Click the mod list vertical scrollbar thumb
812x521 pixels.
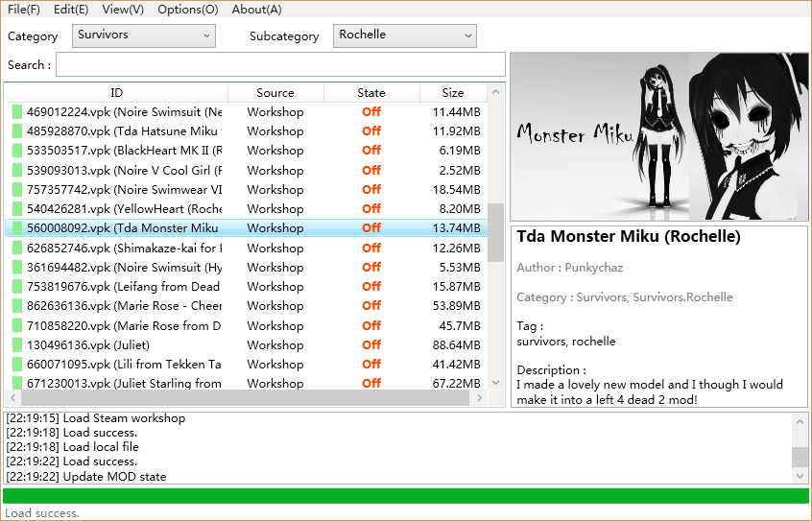click(495, 232)
